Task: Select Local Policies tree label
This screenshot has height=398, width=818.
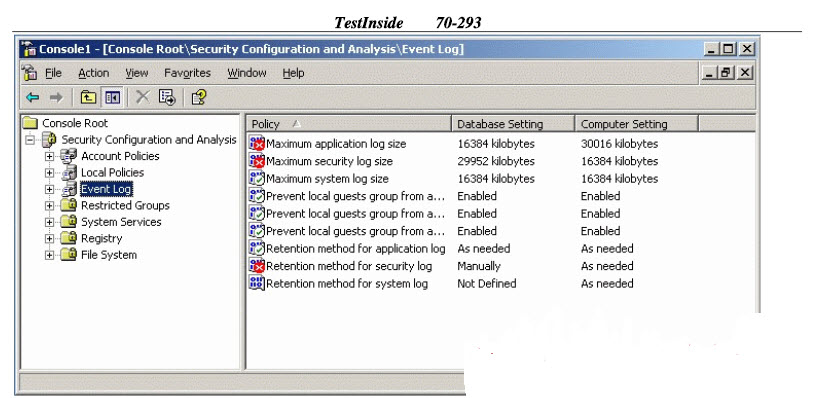Action: (x=112, y=172)
